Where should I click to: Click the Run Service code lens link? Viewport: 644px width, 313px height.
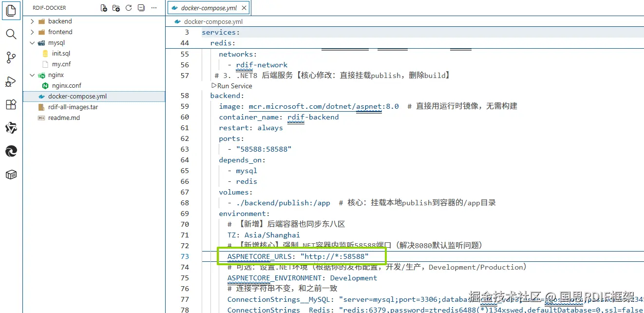point(233,86)
